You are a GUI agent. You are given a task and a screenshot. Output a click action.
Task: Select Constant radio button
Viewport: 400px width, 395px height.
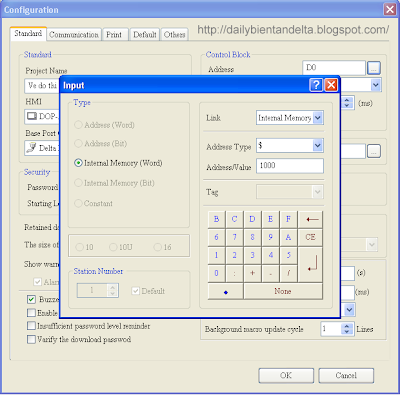[78, 203]
